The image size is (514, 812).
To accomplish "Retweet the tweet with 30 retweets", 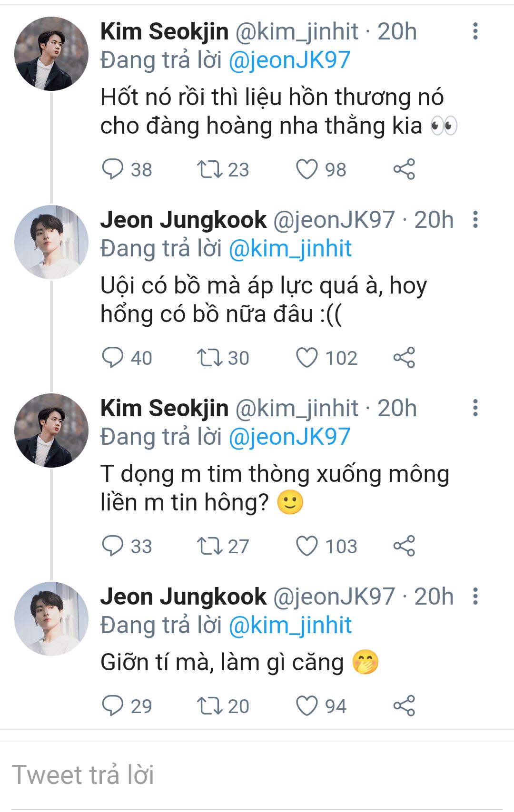I will click(210, 358).
